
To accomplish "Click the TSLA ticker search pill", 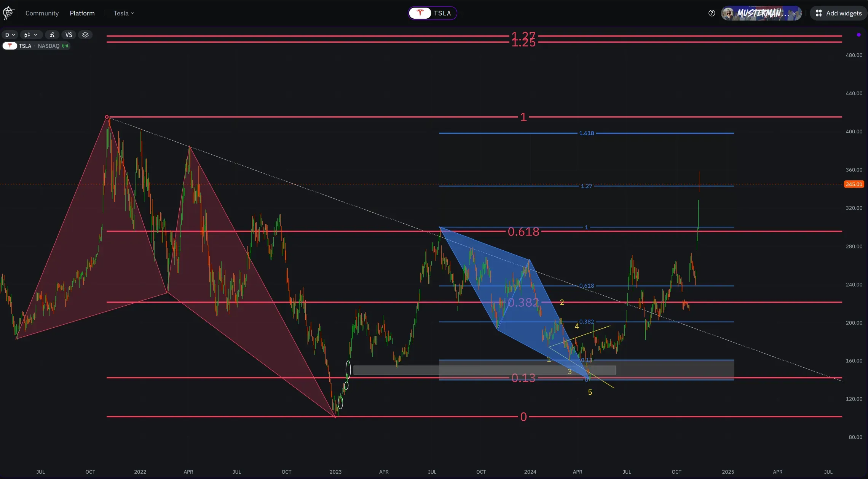I will (432, 13).
